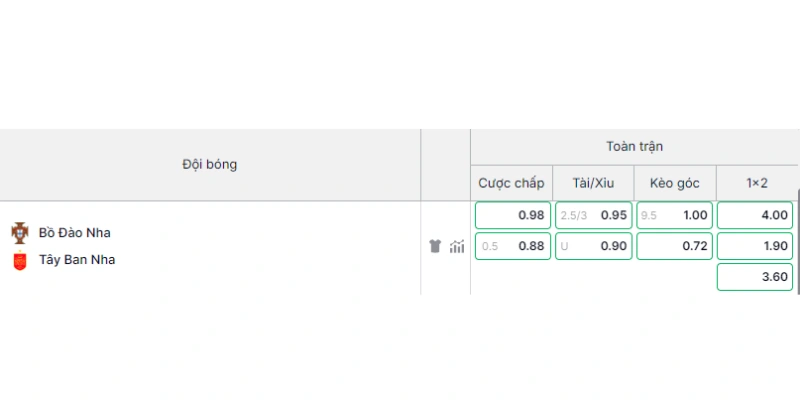
Task: Open the match statistics chart icon
Action: coord(457,247)
